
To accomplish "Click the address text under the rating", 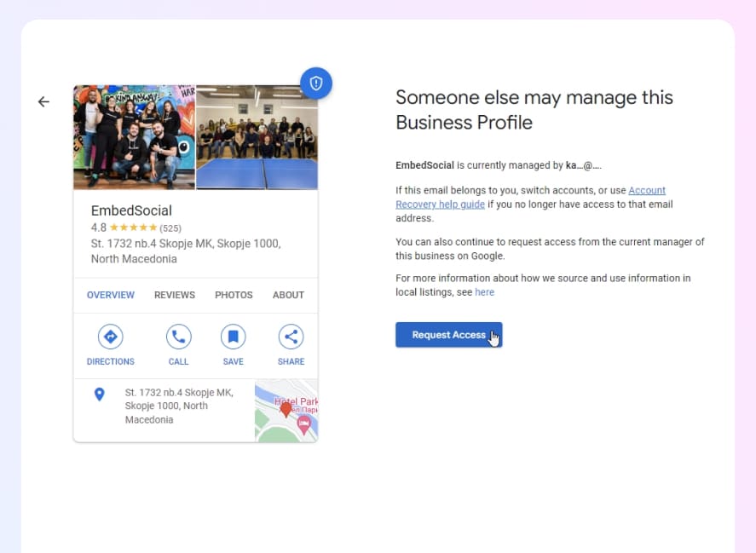I will [186, 251].
